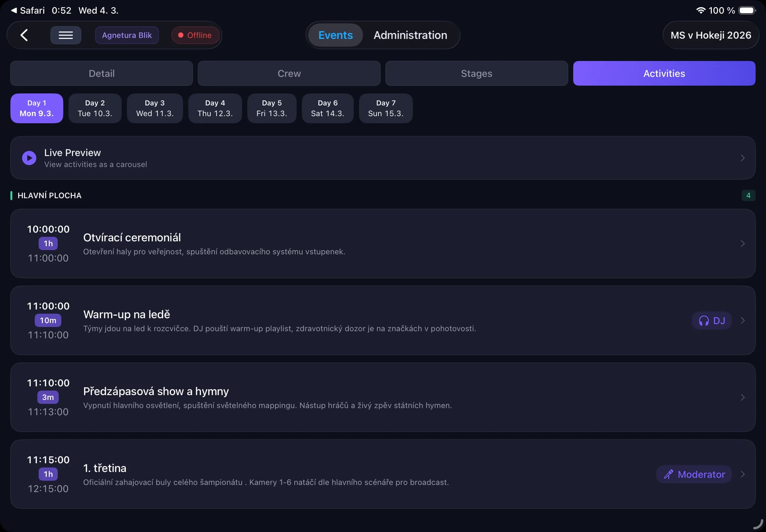Tap the 1h duration pill on Otvírací ceremoniál

(x=48, y=243)
